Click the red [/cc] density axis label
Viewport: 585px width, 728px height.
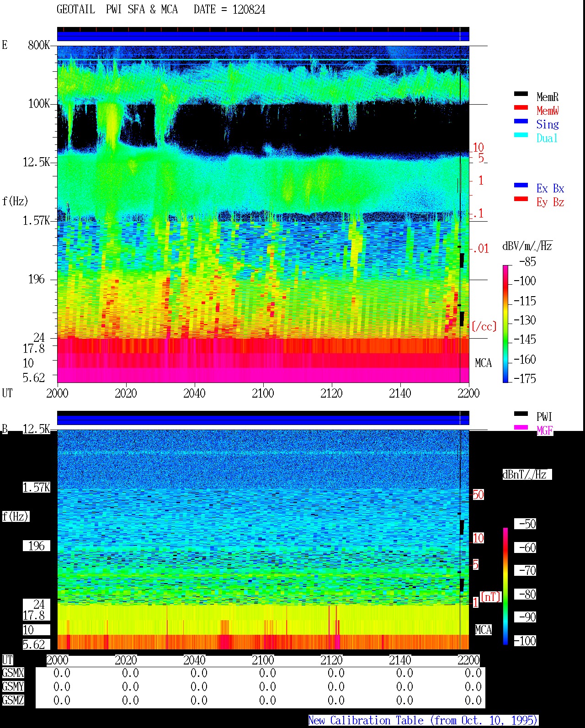click(x=484, y=326)
